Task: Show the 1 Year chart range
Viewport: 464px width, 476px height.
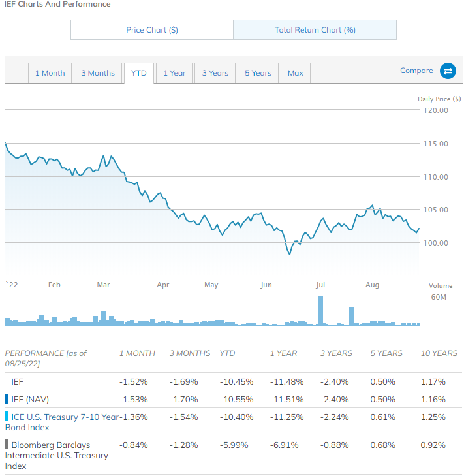Action: coord(174,73)
